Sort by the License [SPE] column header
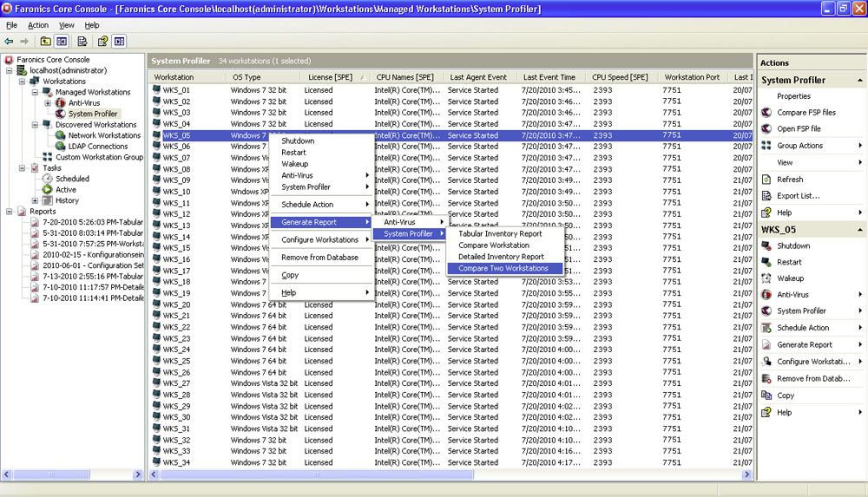The height and width of the screenshot is (497, 868). (334, 77)
